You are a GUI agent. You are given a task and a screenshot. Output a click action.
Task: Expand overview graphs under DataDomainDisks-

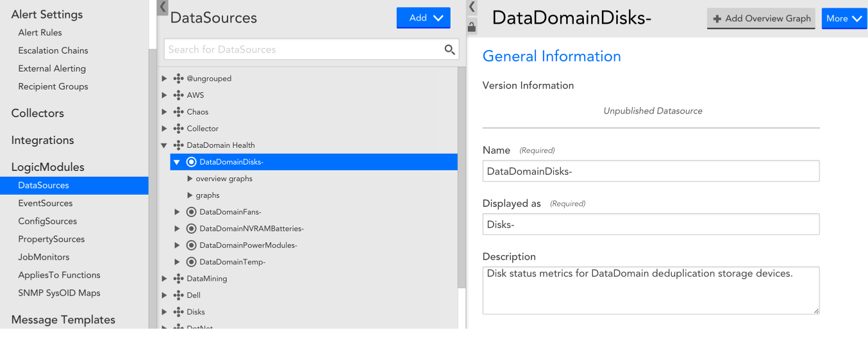[x=190, y=178]
